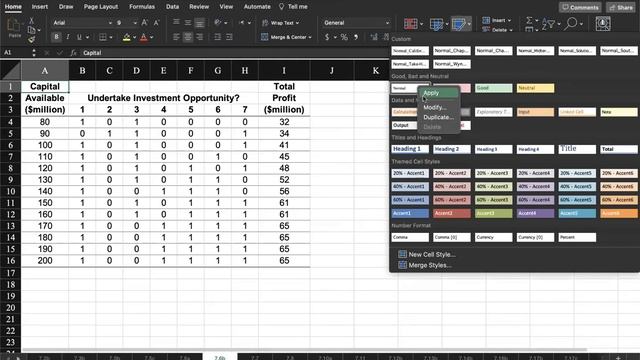Open the Review tab
Viewport: 640px width, 360px height.
[199, 7]
